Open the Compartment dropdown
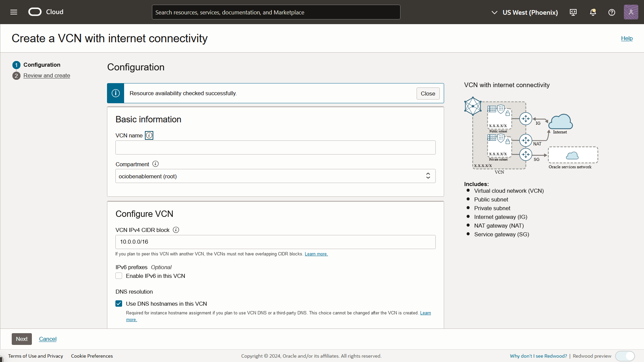 tap(275, 176)
